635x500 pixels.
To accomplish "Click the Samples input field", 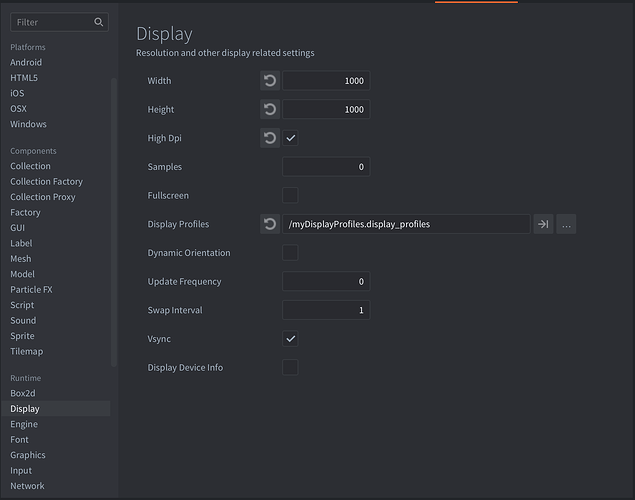I will 326,167.
